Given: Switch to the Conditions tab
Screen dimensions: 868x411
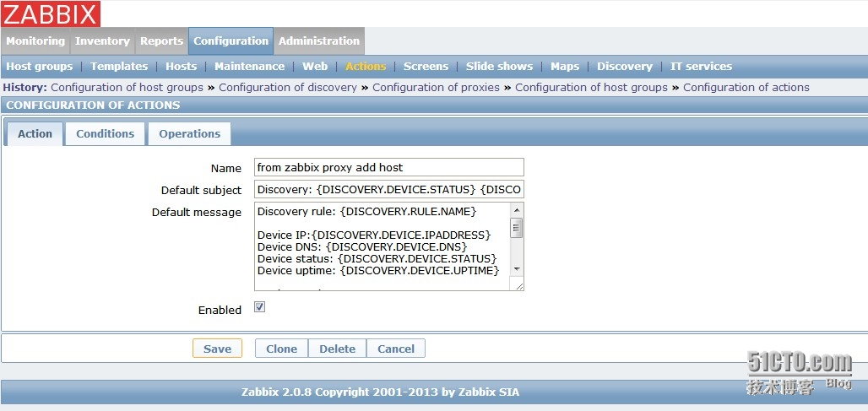Looking at the screenshot, I should pos(106,134).
